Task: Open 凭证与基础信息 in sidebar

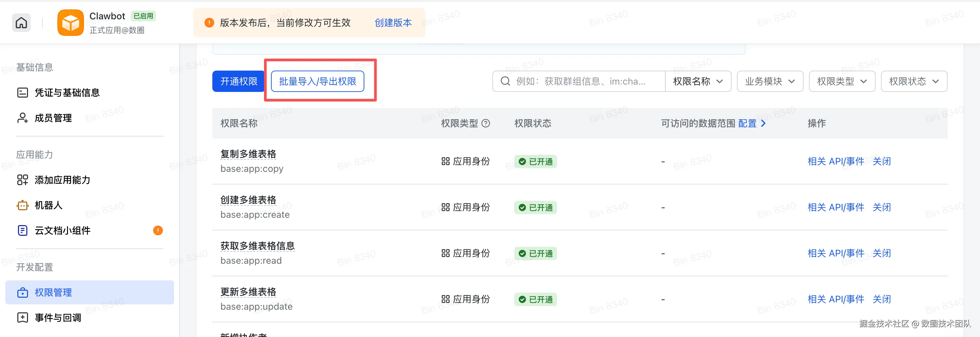Action: pos(67,93)
